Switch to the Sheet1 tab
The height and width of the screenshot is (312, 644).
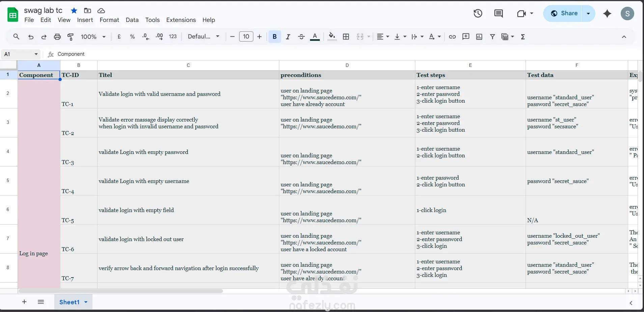coord(69,302)
